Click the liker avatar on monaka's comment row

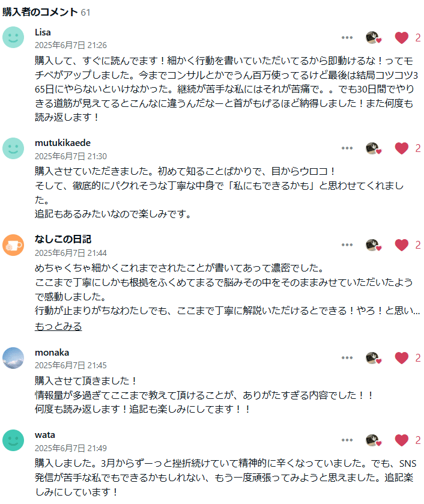click(372, 357)
